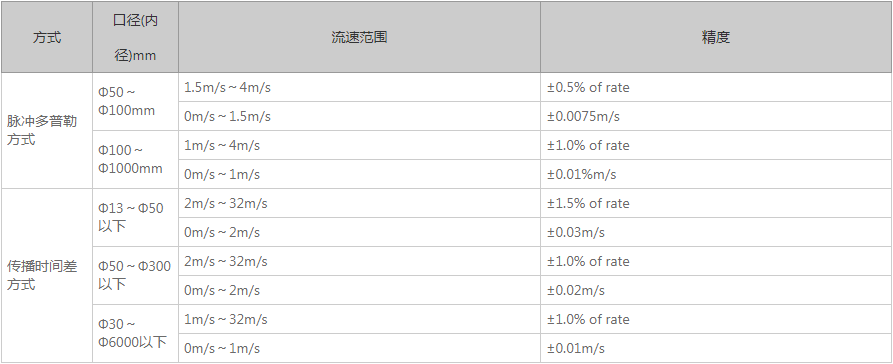Select the Φ50～Φ300以下 diameter cell
893x364 pixels.
click(136, 275)
